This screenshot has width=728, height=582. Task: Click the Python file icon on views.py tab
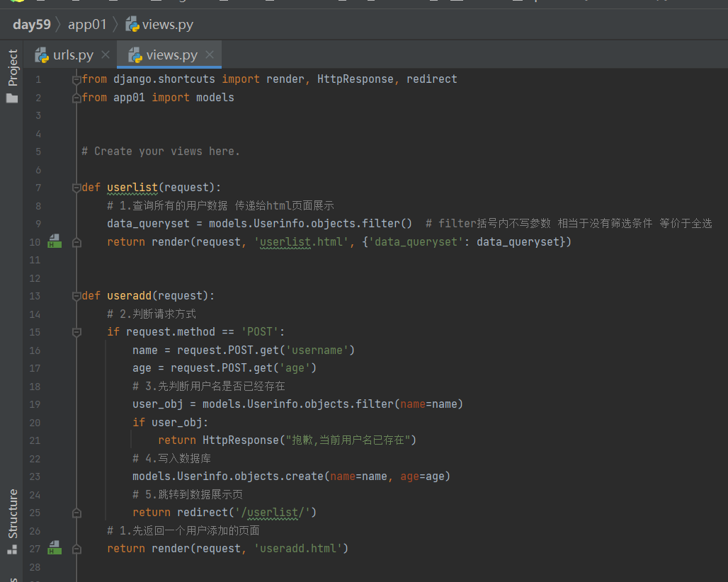(x=135, y=55)
